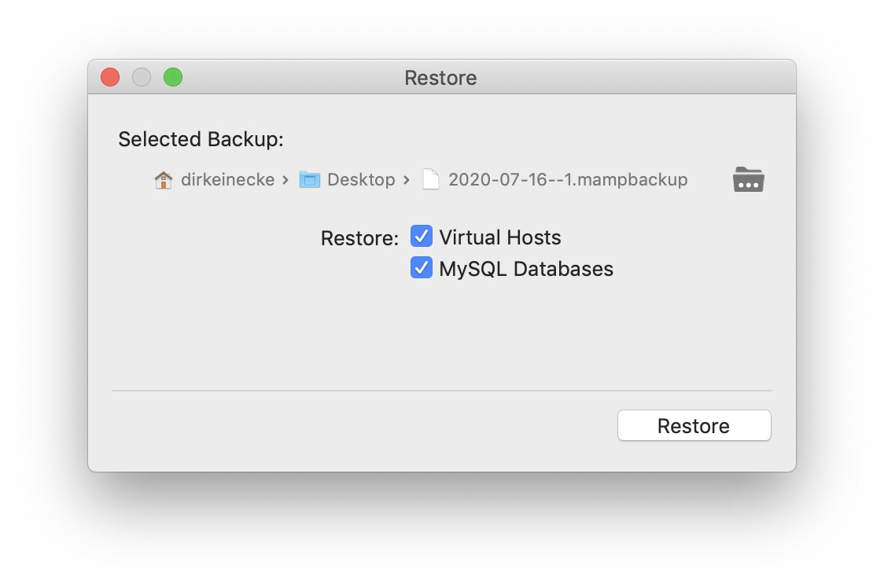This screenshot has width=884, height=588.
Task: Click the chevron between dirkeinecke and Desktop
Action: (x=285, y=180)
